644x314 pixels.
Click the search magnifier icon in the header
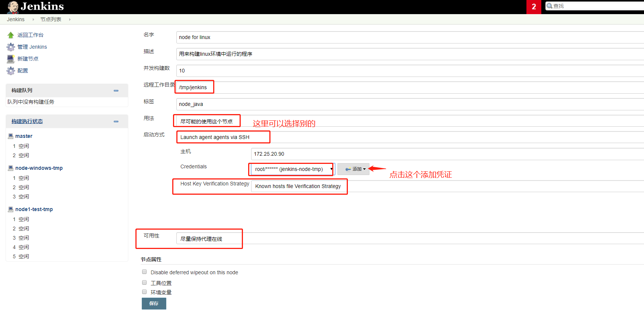(x=550, y=6)
